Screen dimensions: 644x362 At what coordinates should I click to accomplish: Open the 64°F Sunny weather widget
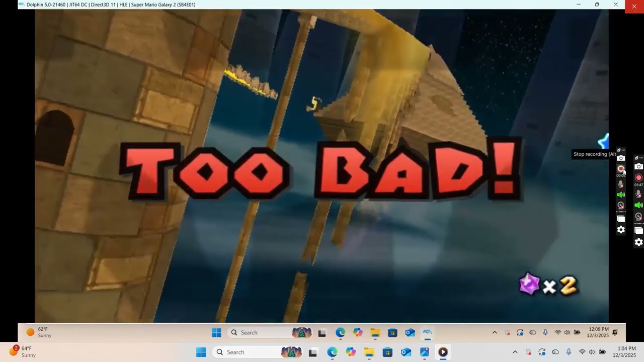pyautogui.click(x=23, y=351)
